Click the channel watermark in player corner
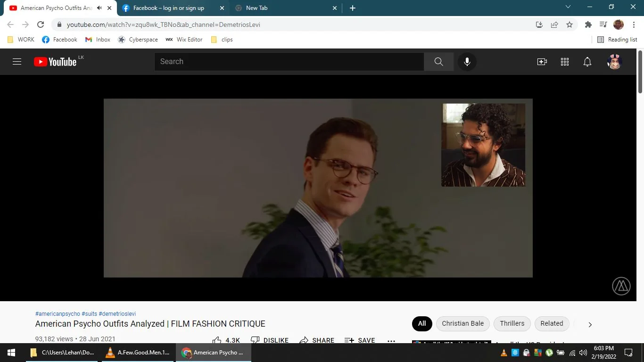 (x=621, y=286)
